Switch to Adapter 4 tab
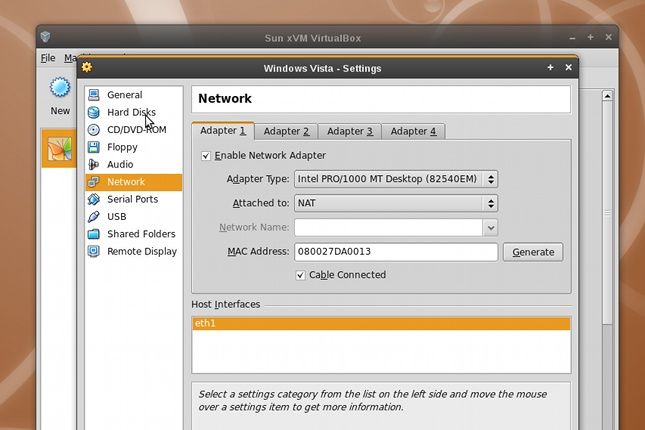Image resolution: width=645 pixels, height=430 pixels. (413, 131)
